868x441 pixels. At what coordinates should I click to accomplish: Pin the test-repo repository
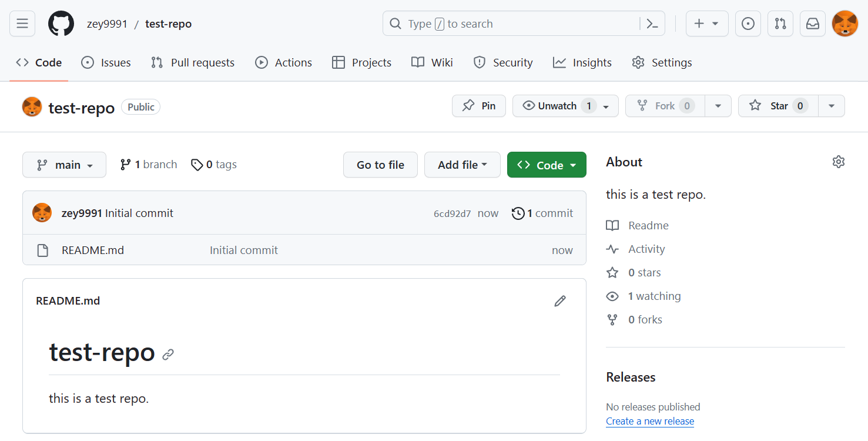tap(478, 106)
